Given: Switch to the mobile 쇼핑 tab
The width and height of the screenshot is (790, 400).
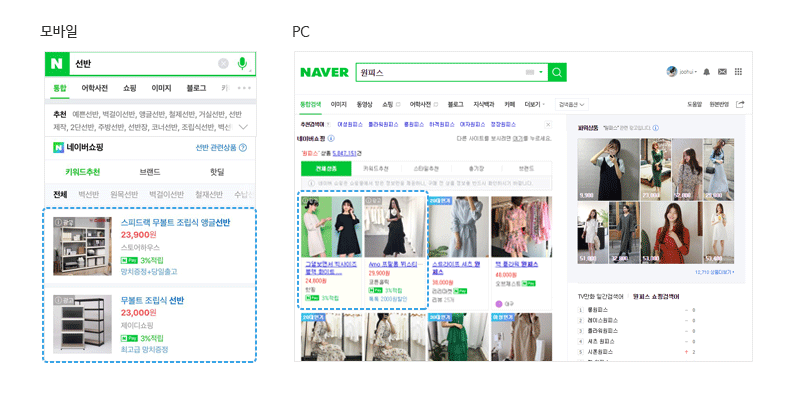Looking at the screenshot, I should click(x=130, y=88).
